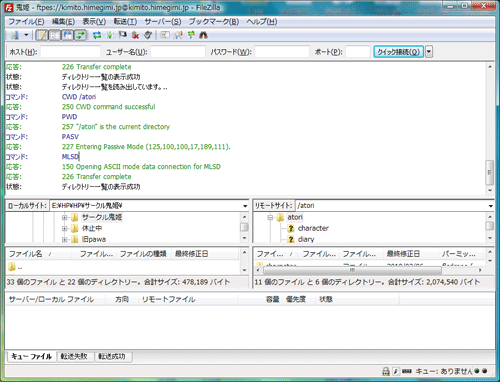500x382 pixels.
Task: Open the ヘルプ(H) menu
Action: pos(262,22)
